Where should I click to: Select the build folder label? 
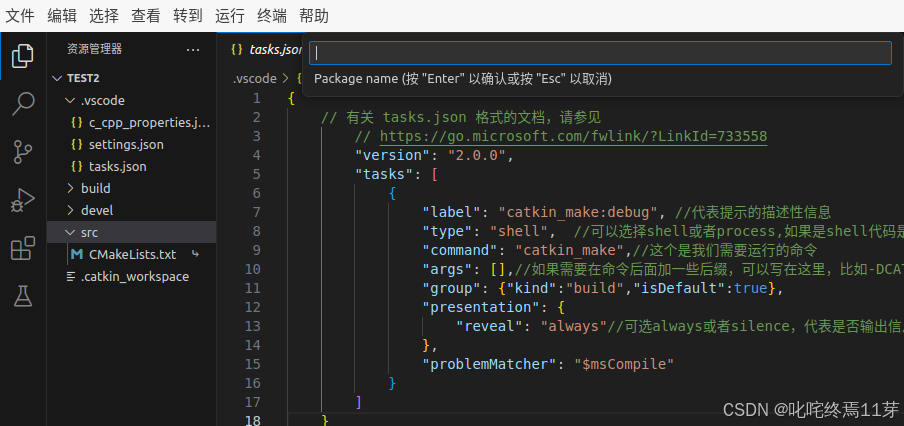(96, 189)
